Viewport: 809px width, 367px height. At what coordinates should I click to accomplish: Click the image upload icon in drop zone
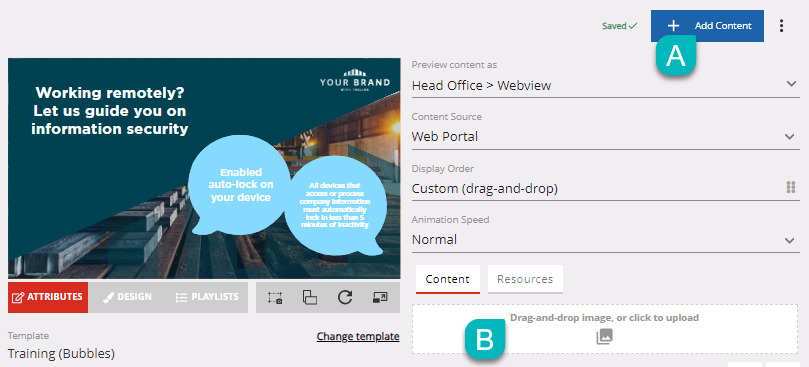tap(605, 337)
